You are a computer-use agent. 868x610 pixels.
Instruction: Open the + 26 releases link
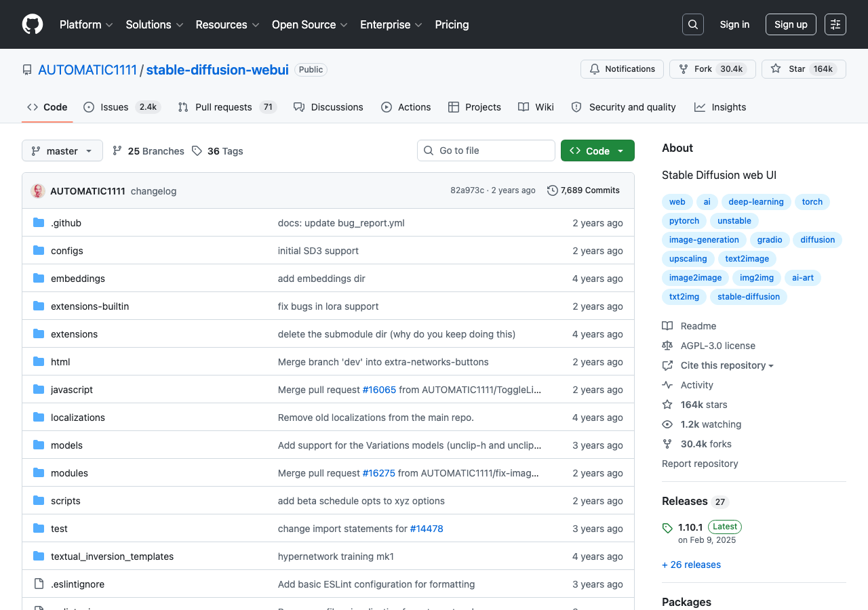coord(691,565)
